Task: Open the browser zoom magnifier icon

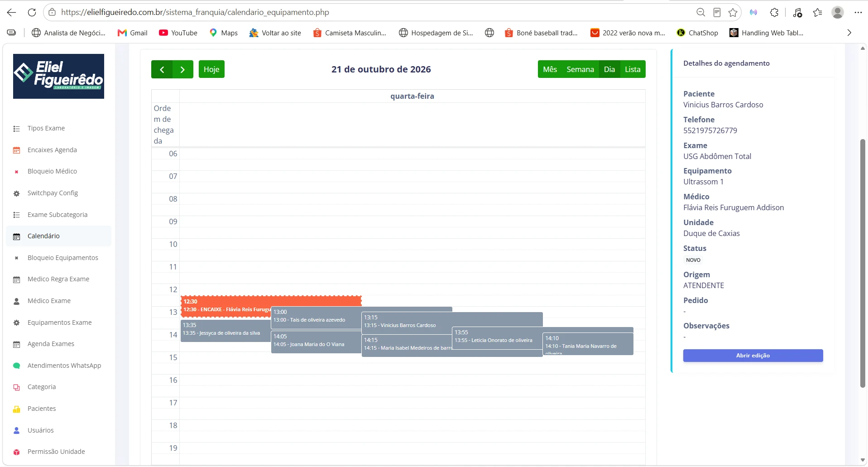Action: tap(700, 12)
